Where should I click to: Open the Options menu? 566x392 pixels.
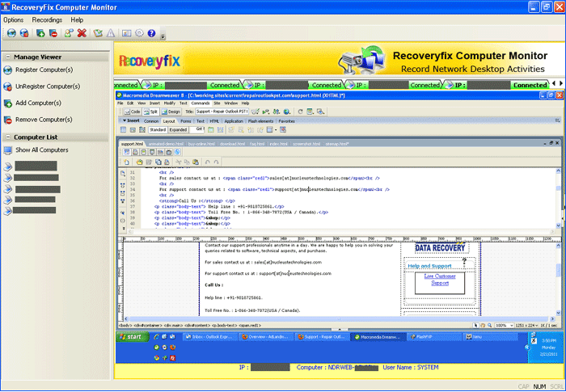coord(14,20)
